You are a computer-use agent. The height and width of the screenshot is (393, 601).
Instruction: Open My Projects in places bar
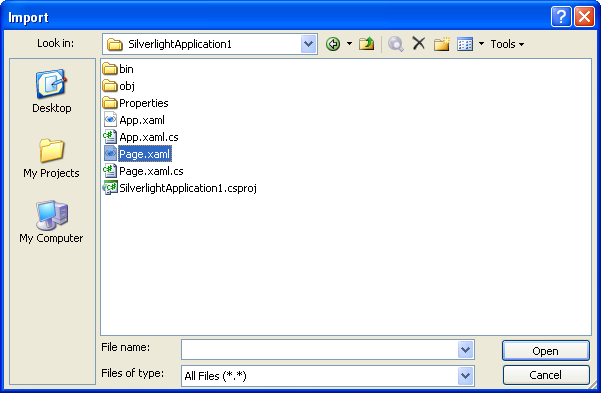pos(51,158)
